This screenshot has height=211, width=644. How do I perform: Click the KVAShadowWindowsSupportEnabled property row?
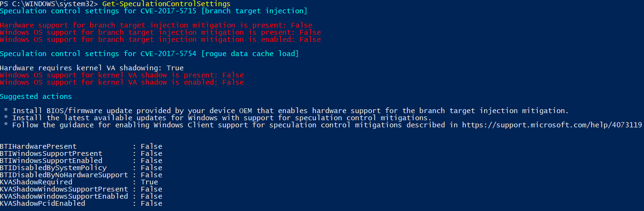pos(81,196)
